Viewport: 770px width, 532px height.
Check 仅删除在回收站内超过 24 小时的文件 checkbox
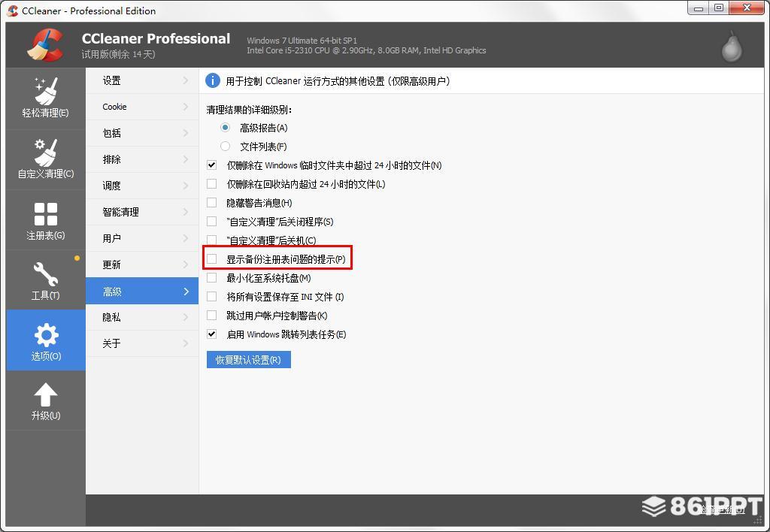pyautogui.click(x=211, y=183)
